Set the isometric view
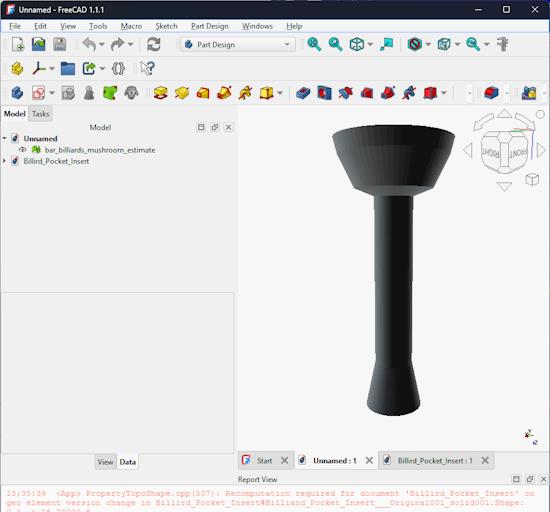550x512 pixels. [x=357, y=45]
